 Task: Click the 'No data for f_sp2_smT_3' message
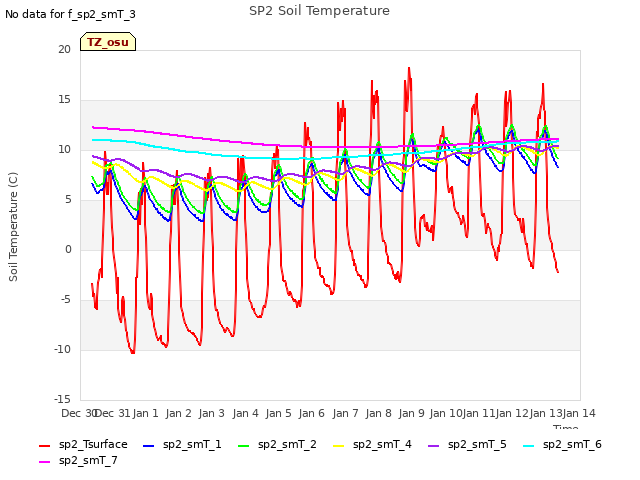coord(70,14)
